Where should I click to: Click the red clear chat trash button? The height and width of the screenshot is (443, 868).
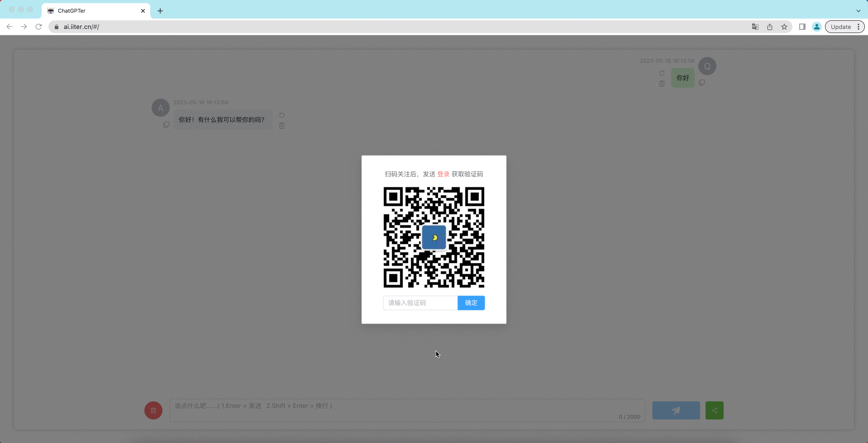click(x=153, y=410)
